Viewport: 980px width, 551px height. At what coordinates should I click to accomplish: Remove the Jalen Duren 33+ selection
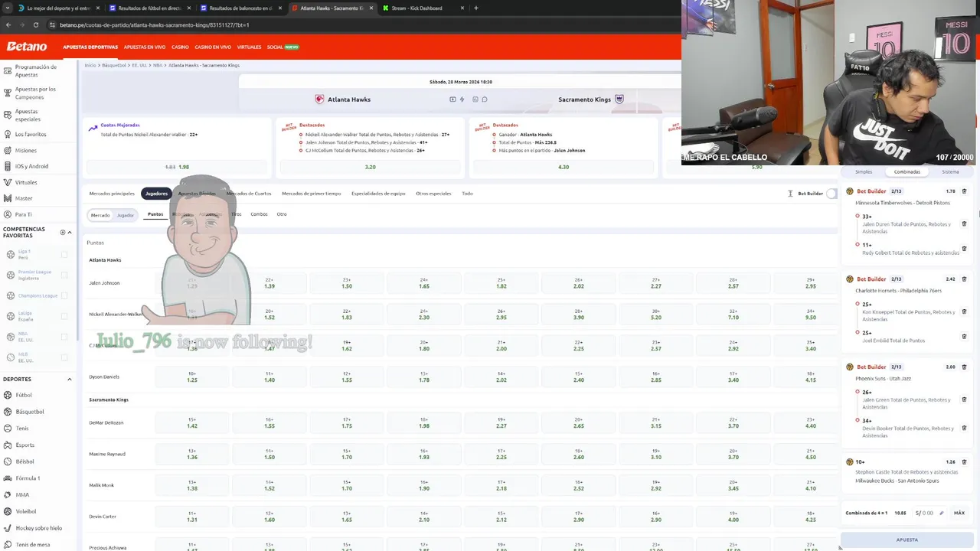(964, 223)
